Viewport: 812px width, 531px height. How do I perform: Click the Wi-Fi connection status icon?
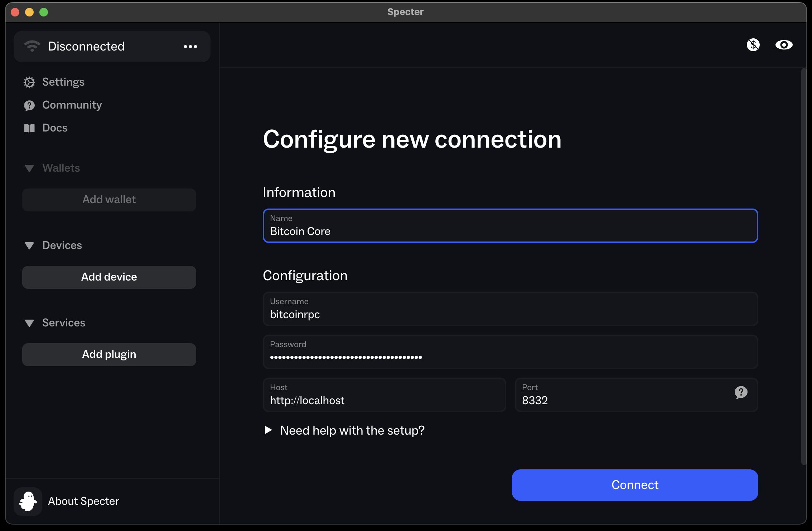32,46
